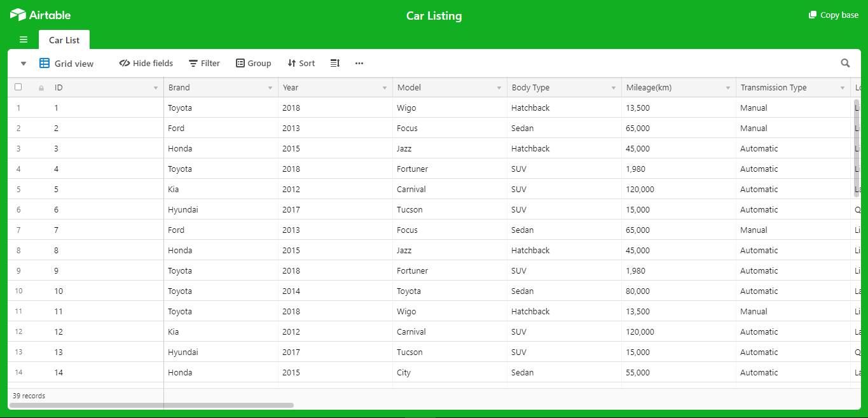Click Model cell Fortuner in row 4

450,169
